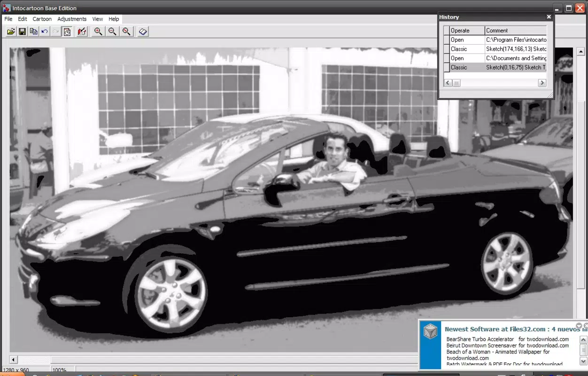Click the box icon in the Files32 popup
588x376 pixels.
pos(430,331)
